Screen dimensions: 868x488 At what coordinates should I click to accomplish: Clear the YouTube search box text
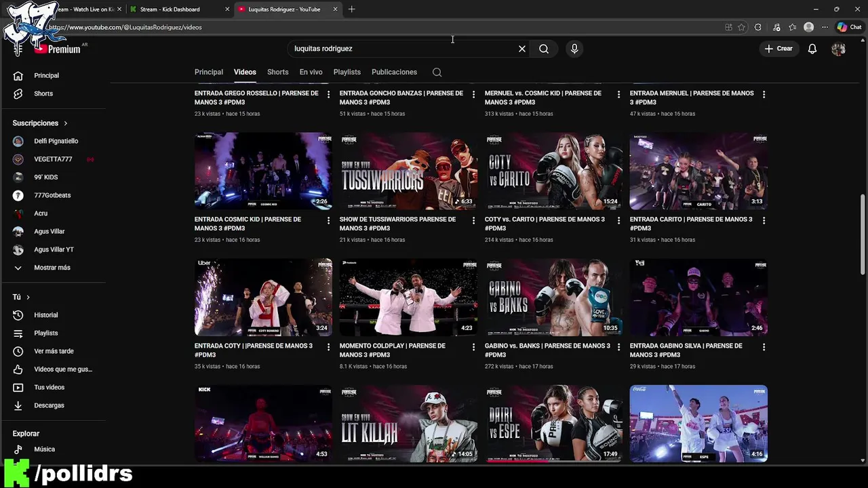(522, 49)
